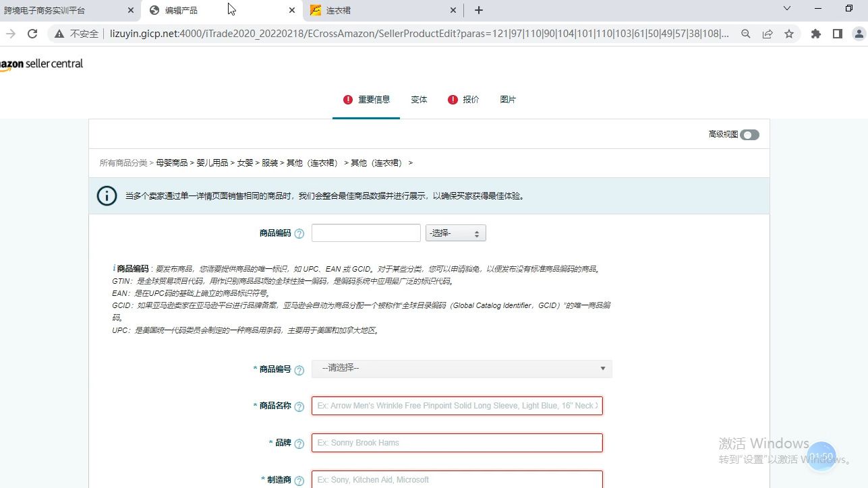Click the not-secure warning icon in address bar
Image resolution: width=868 pixels, height=488 pixels.
[x=59, y=34]
